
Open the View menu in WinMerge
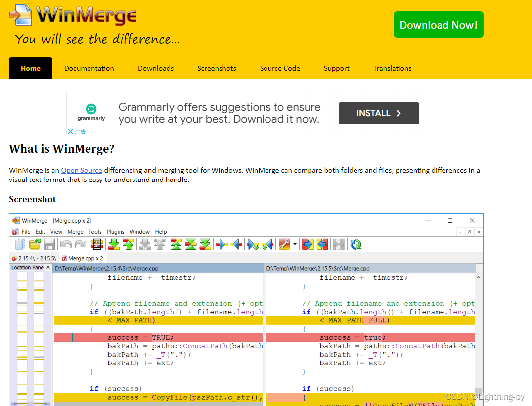(56, 232)
